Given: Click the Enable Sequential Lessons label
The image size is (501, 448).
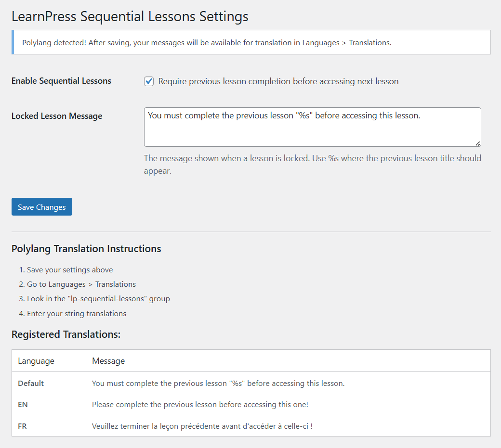Looking at the screenshot, I should pyautogui.click(x=61, y=81).
